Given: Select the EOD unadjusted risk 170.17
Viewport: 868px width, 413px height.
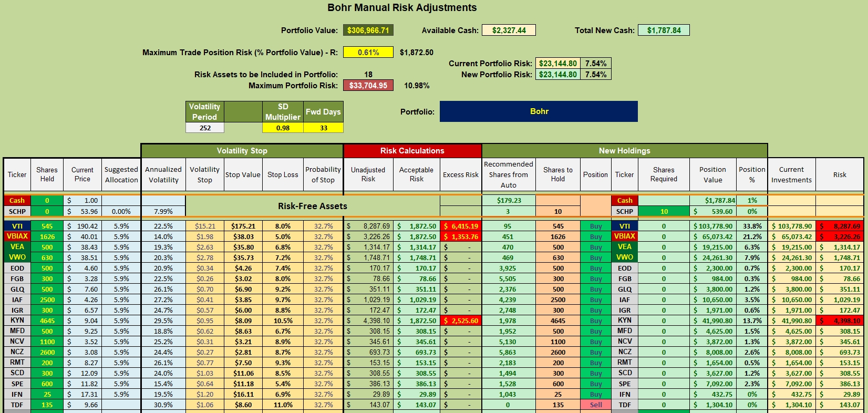Looking at the screenshot, I should click(x=368, y=268).
